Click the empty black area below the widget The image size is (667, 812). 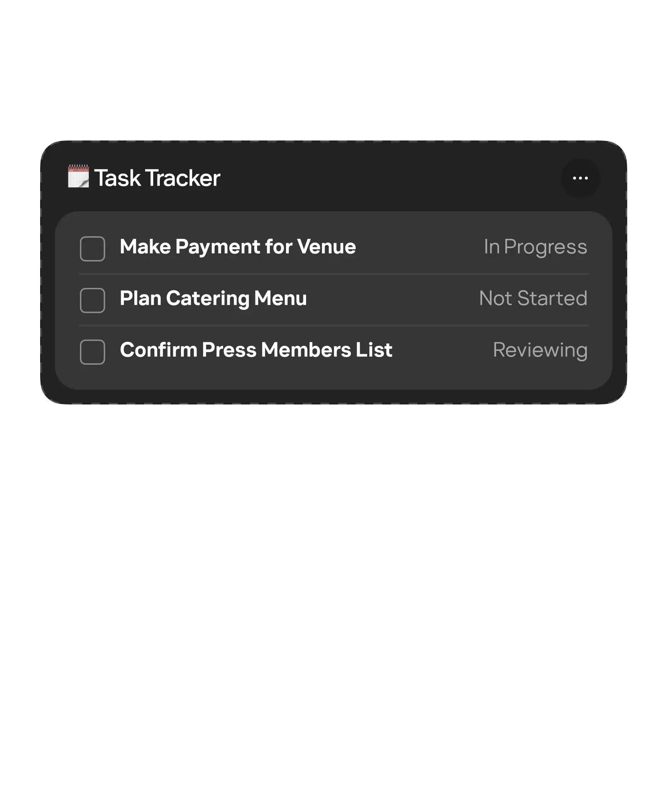333,579
